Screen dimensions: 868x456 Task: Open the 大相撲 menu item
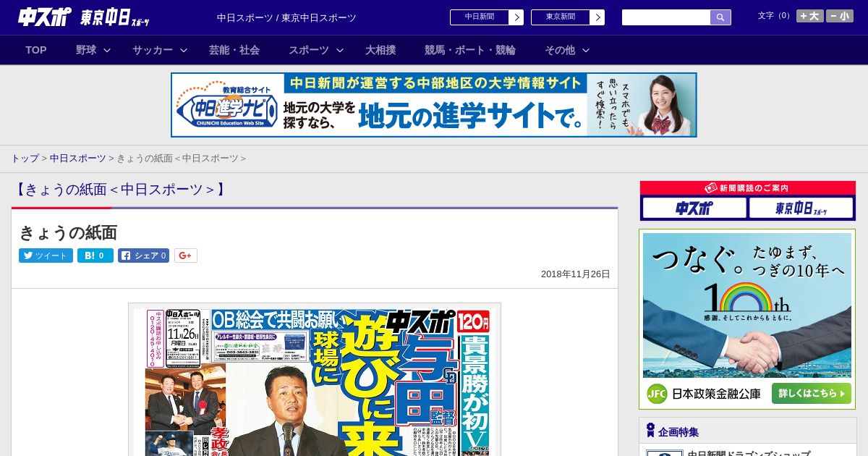point(380,50)
